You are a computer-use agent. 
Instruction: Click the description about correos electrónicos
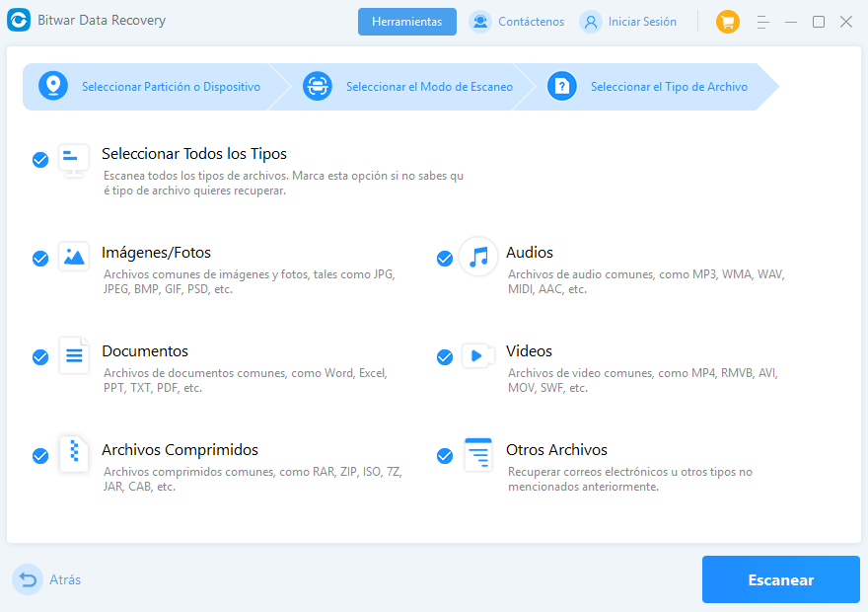(x=630, y=479)
